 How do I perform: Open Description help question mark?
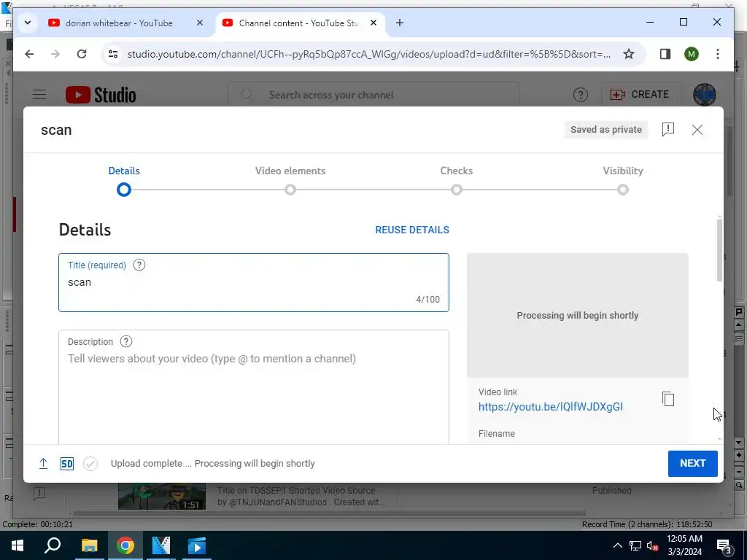(126, 341)
